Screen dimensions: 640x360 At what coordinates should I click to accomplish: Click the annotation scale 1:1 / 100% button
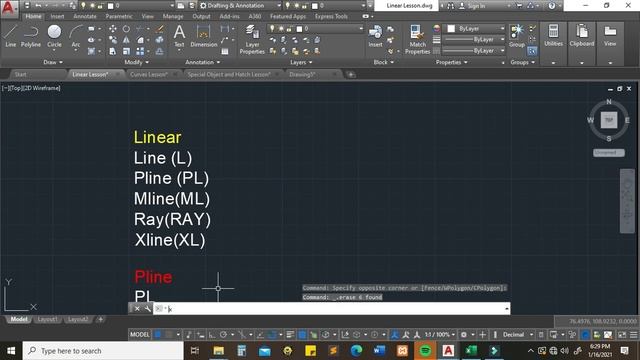[x=440, y=335]
